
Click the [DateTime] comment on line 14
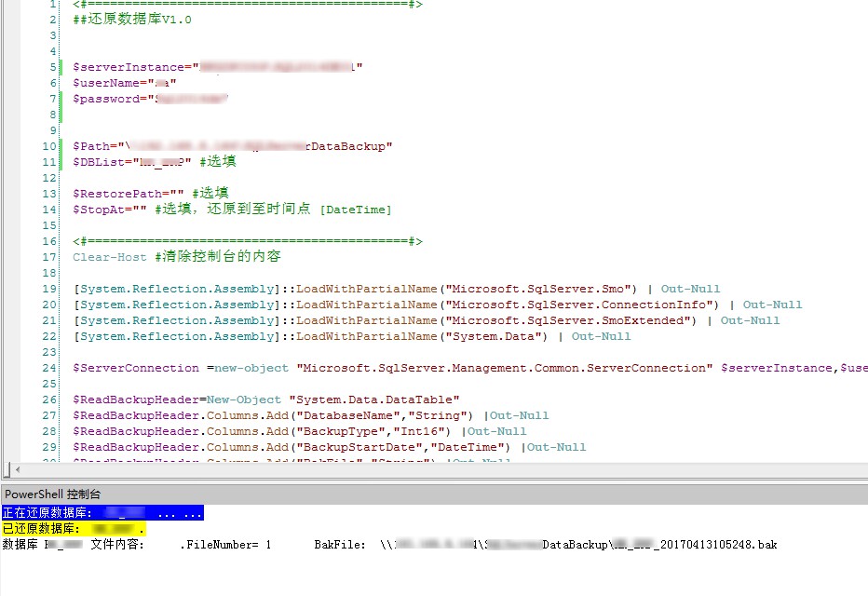pos(356,210)
